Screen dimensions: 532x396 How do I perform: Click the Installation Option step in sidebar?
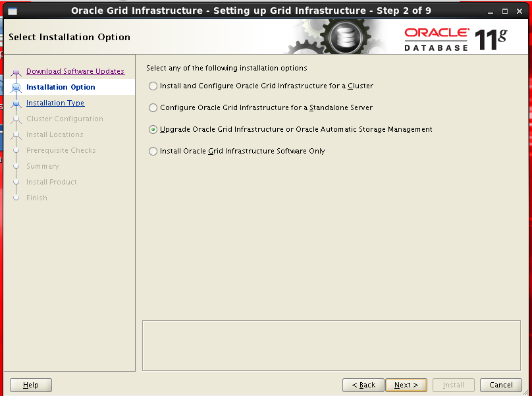click(61, 87)
